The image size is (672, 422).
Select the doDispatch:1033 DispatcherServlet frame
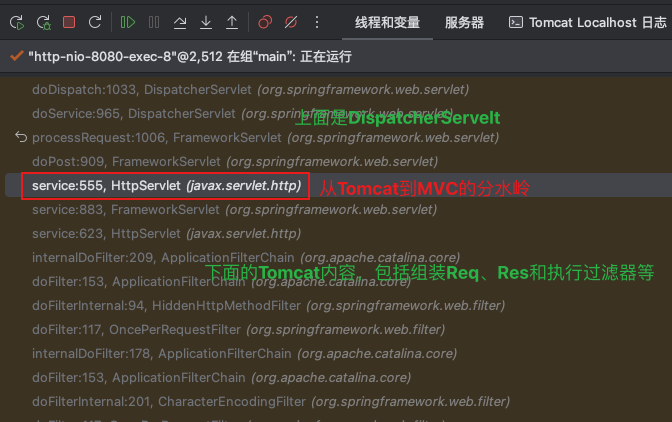[250, 90]
